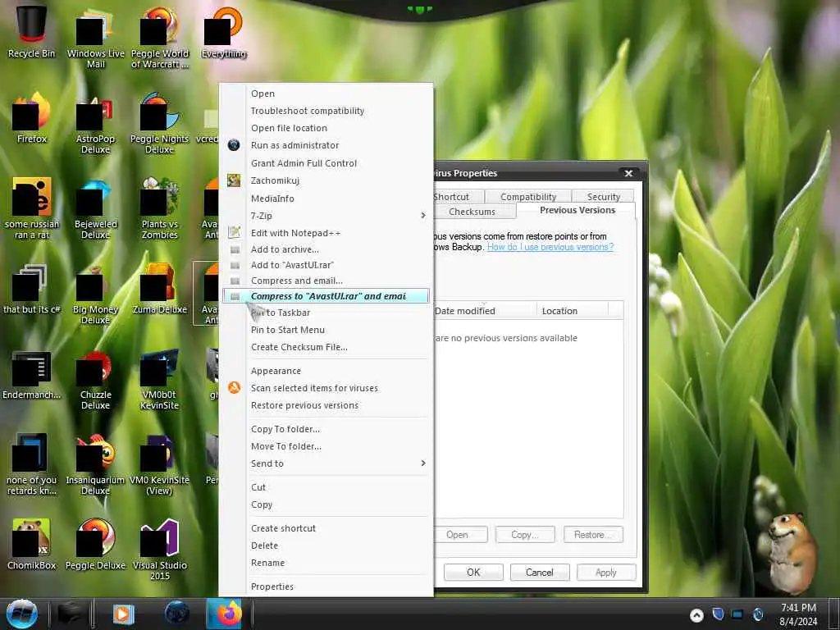The width and height of the screenshot is (840, 630).
Task: Choose Grant Admin Full Control
Action: (x=326, y=163)
